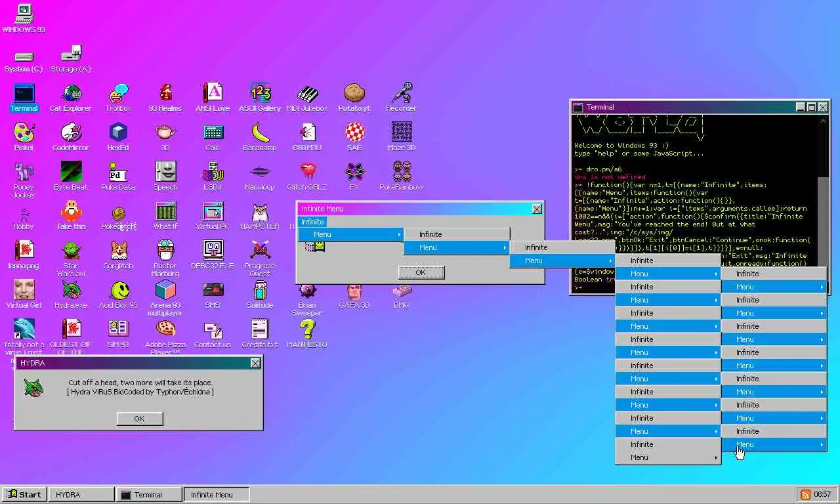The image size is (840, 504).
Task: Select the Terminal desktop icon
Action: click(24, 97)
